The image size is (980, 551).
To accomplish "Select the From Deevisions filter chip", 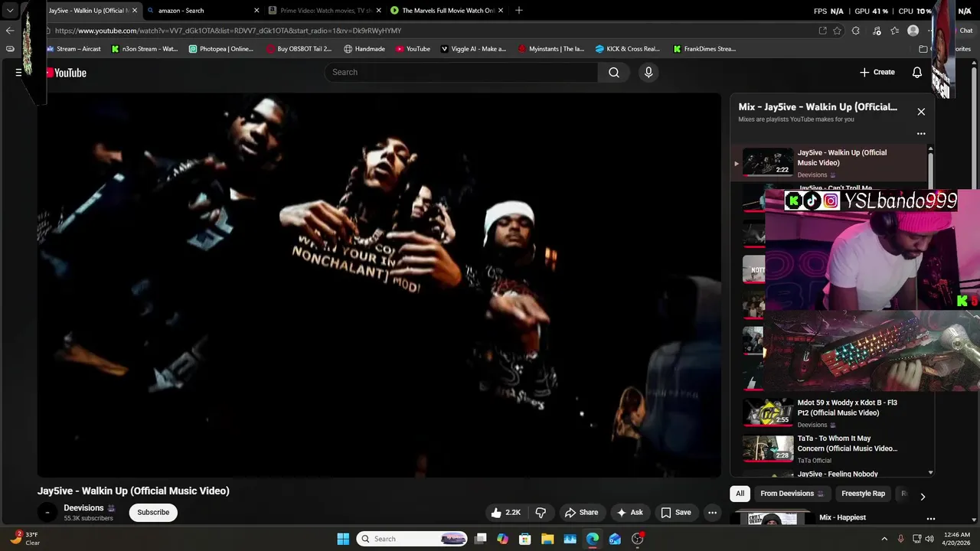I will pyautogui.click(x=792, y=494).
